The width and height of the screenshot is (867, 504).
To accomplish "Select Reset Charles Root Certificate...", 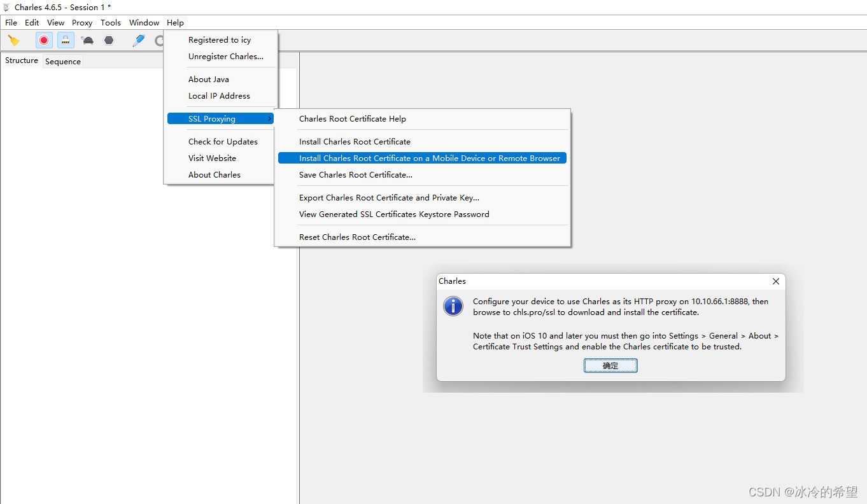I will tap(423, 237).
